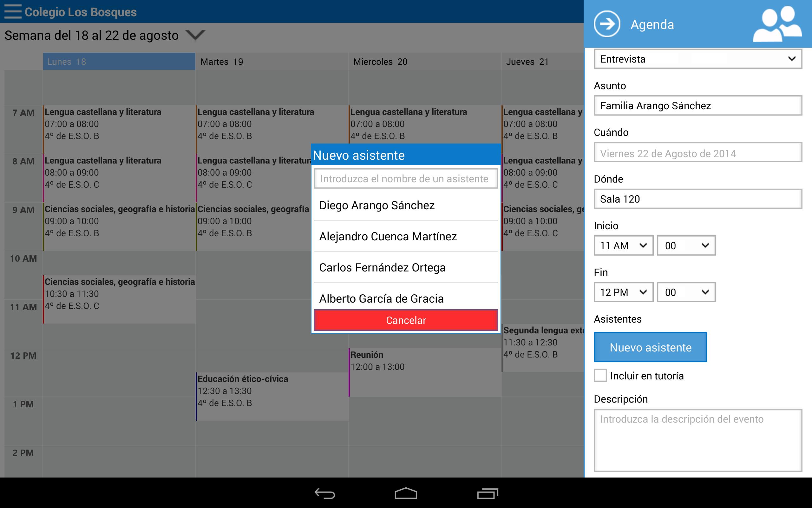Screen dimensions: 812x508
Task: Select the Jueves 21 day header
Action: [x=543, y=62]
